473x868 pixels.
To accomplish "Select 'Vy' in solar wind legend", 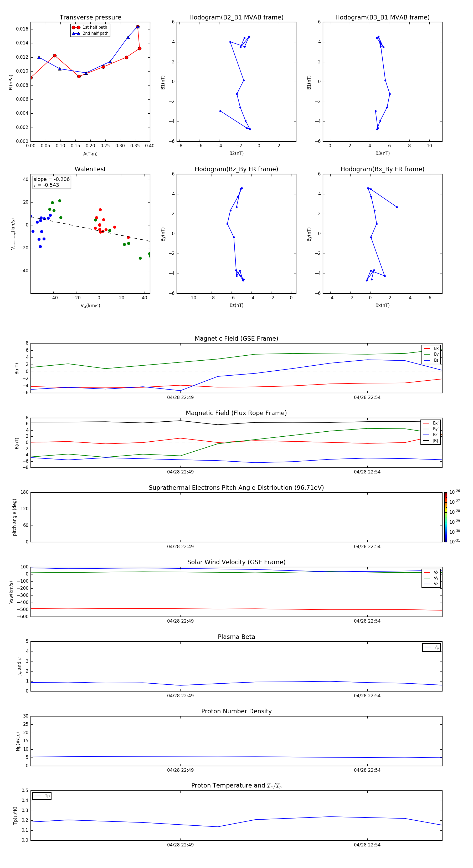I will [431, 578].
